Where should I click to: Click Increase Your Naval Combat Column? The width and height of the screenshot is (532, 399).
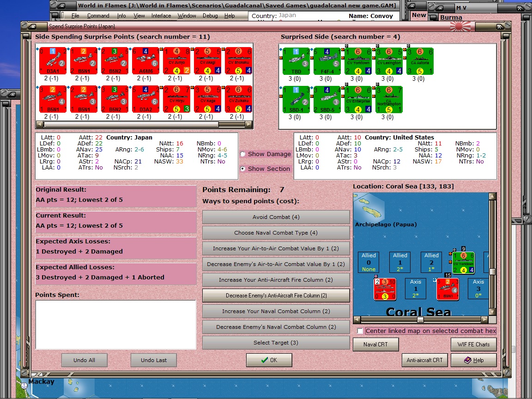click(x=276, y=311)
